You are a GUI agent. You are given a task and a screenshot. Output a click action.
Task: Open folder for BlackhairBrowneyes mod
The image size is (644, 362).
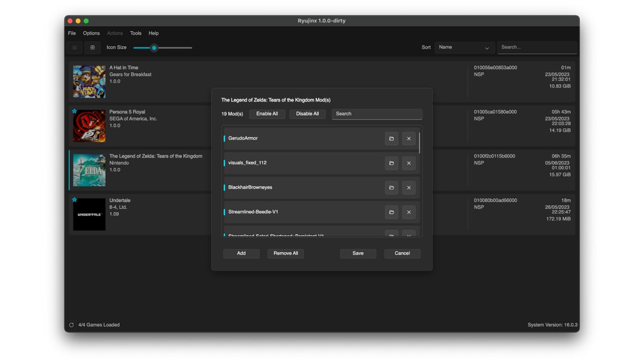click(391, 188)
